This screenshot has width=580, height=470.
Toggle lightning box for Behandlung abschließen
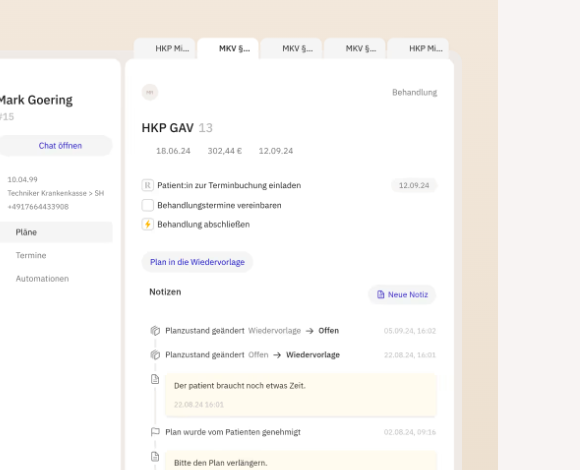[148, 224]
